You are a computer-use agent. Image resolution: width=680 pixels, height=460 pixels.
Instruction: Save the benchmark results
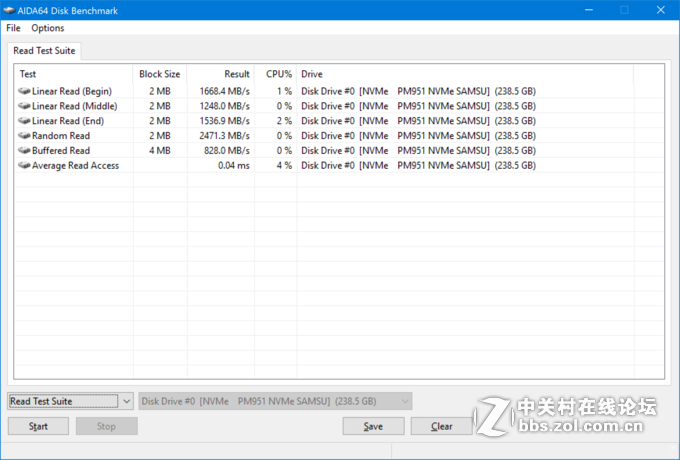tap(373, 426)
